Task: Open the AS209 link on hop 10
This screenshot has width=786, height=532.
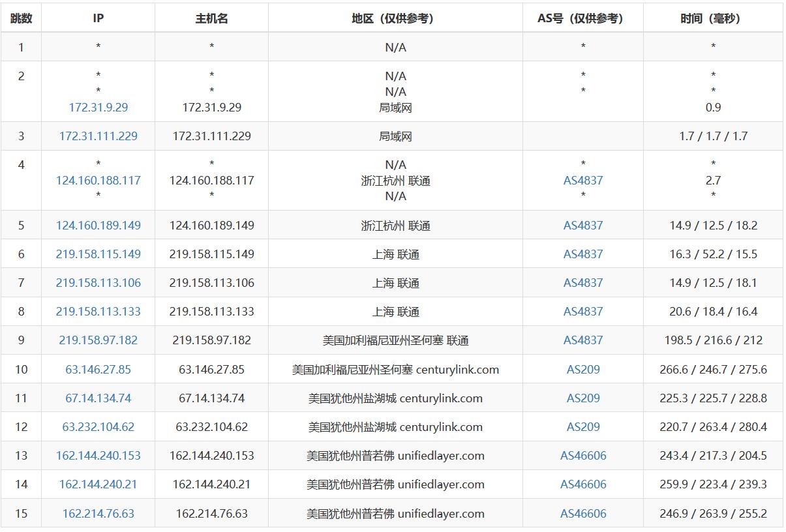Action: (582, 368)
